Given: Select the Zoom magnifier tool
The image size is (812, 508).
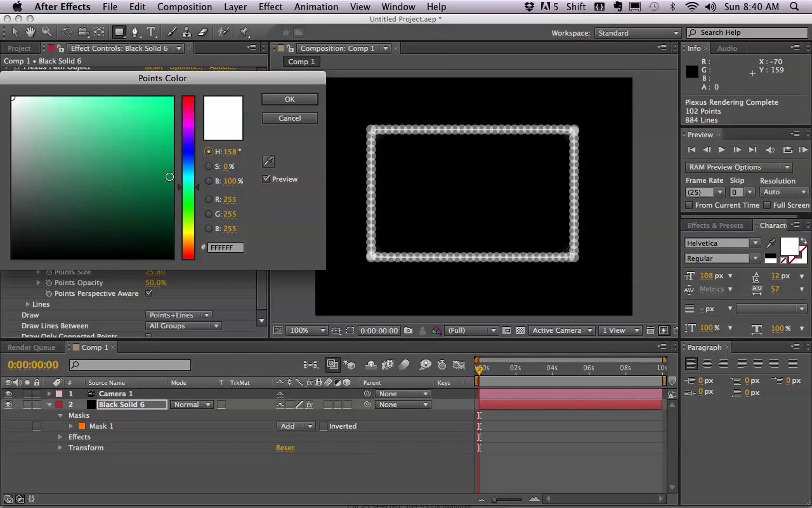Looking at the screenshot, I should [47, 32].
